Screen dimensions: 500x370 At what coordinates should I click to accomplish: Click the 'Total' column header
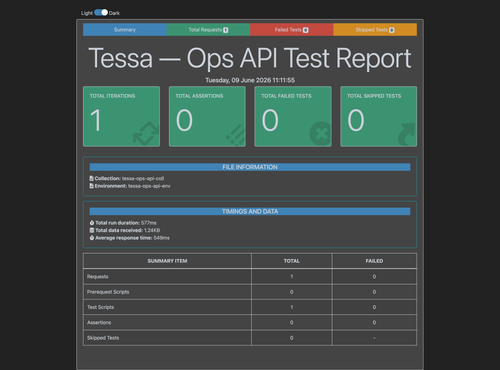292,261
